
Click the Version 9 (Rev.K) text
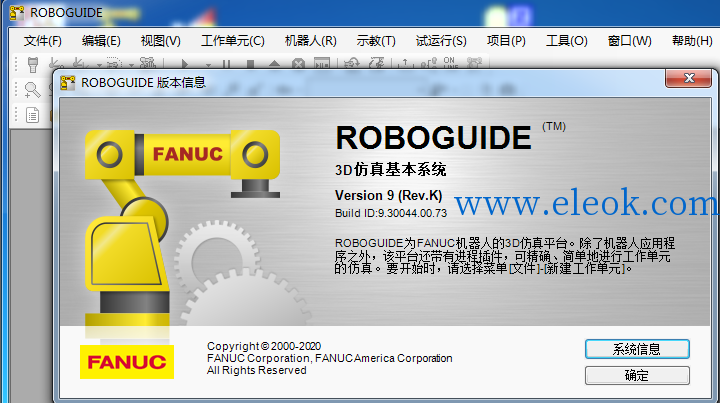[x=388, y=196]
